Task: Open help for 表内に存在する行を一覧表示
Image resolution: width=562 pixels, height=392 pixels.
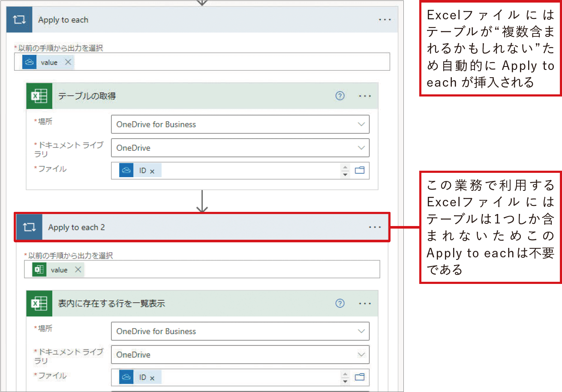Action: click(340, 303)
